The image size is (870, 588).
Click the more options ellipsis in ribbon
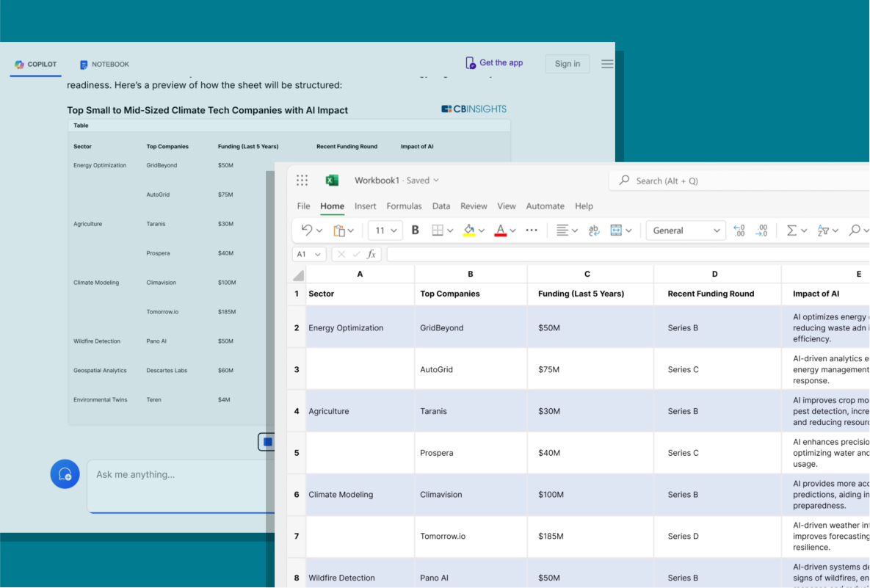pyautogui.click(x=532, y=231)
